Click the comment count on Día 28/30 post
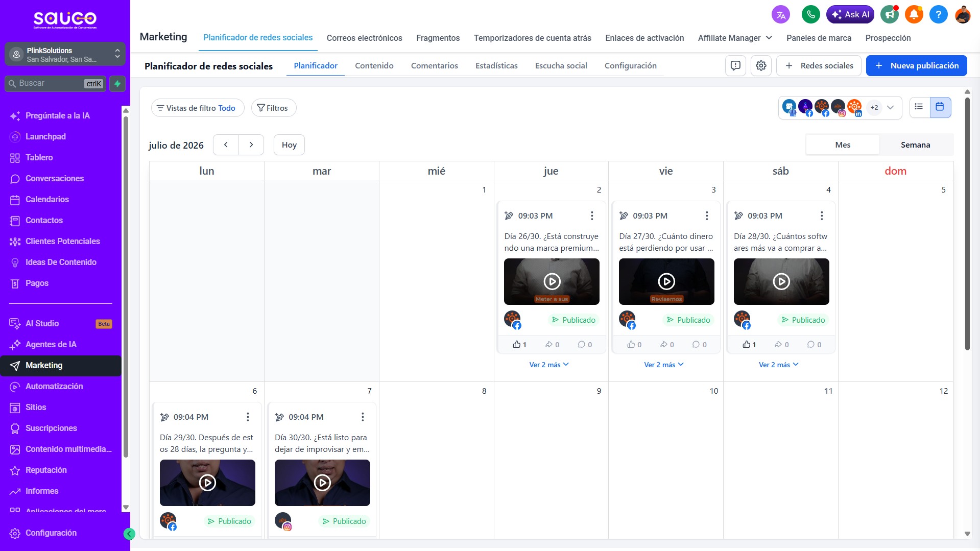Screen dimensions: 980x551 (814, 345)
